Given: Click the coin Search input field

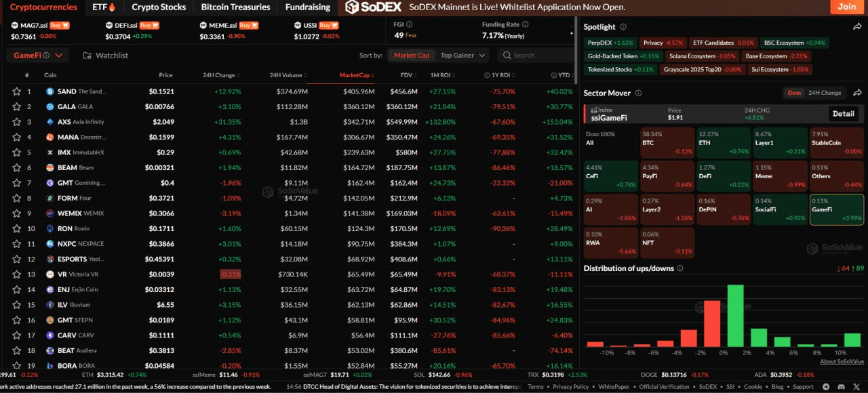Looking at the screenshot, I should (539, 56).
